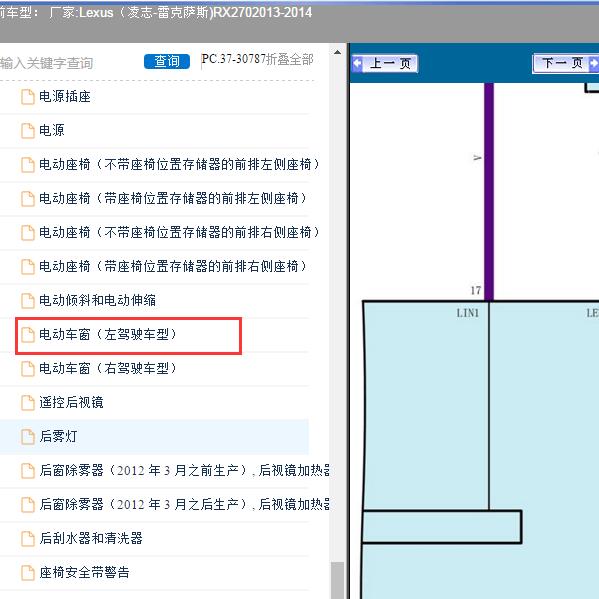Open 电动座椅（不带座椅位置存储器的前排右侧座椅）
The width and height of the screenshot is (599, 599).
pyautogui.click(x=180, y=232)
